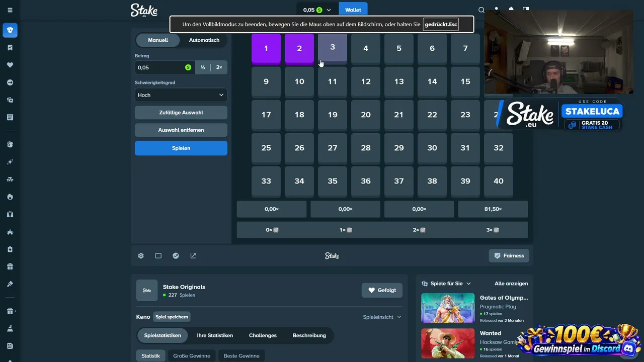Open the Wallet button

pos(353,10)
